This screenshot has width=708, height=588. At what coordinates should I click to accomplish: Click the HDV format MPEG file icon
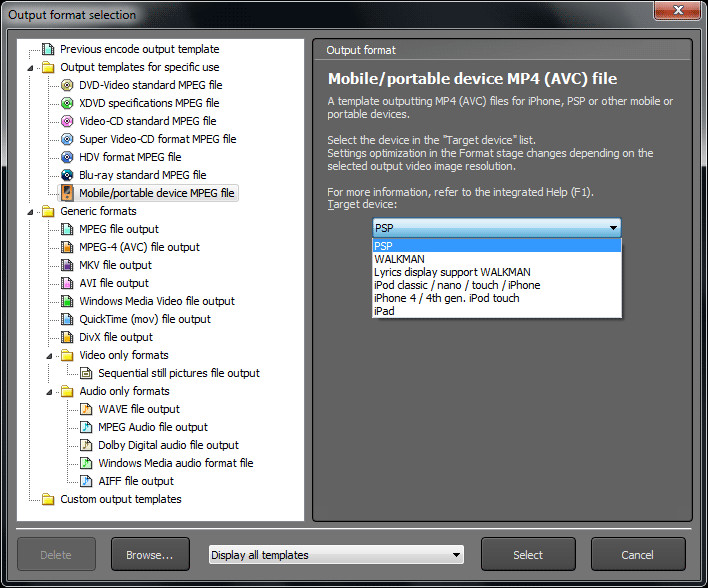(x=67, y=157)
